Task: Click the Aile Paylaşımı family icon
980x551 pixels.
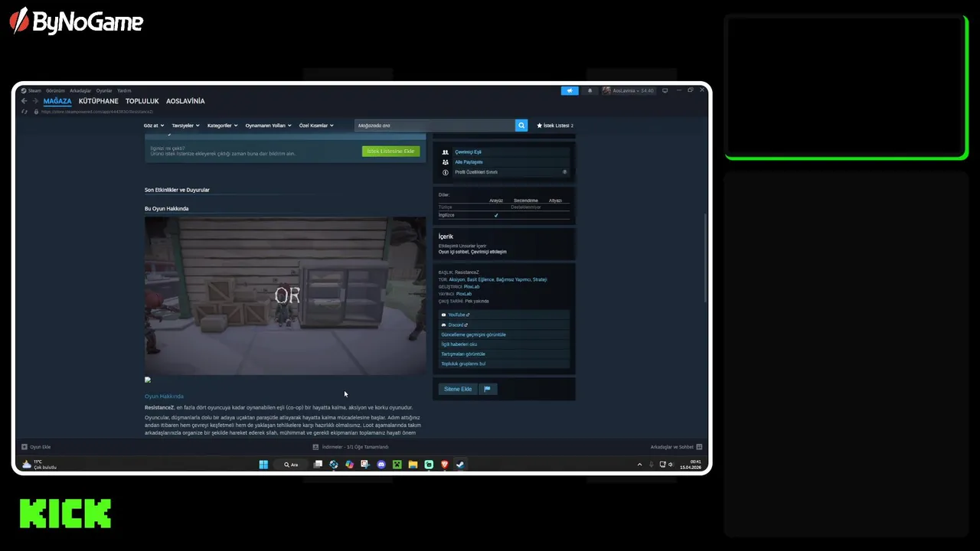Action: pos(446,162)
